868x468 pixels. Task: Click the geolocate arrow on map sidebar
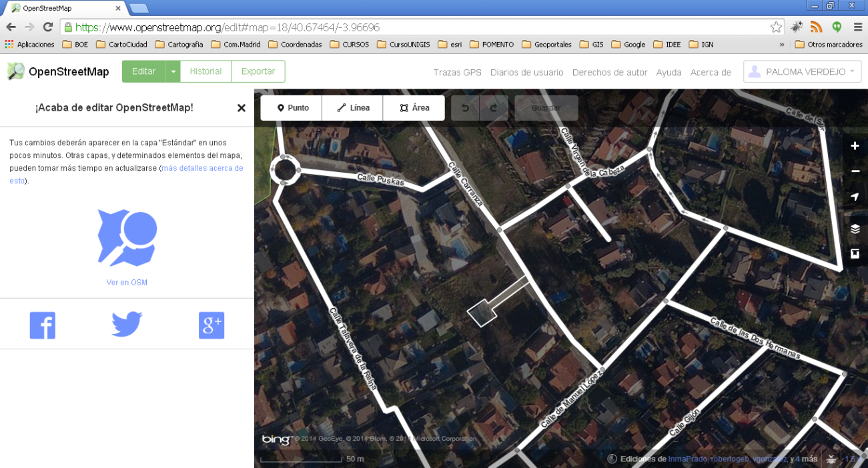click(x=855, y=197)
